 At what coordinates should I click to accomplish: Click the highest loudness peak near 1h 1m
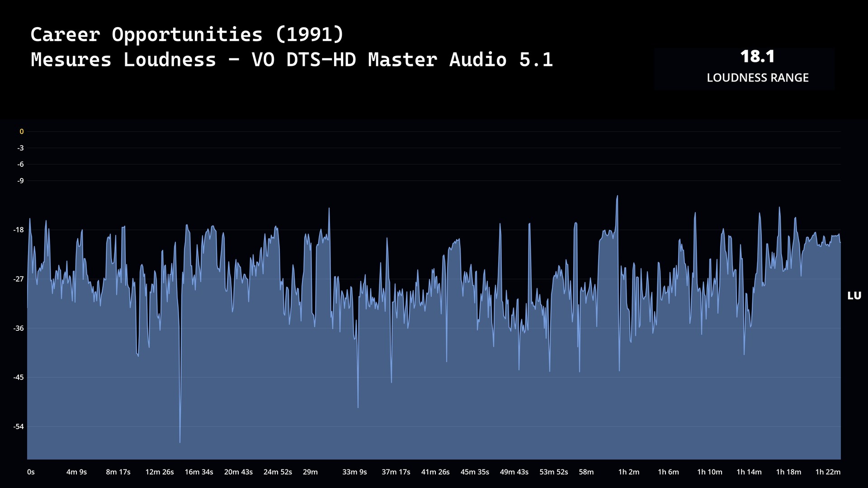(x=617, y=196)
